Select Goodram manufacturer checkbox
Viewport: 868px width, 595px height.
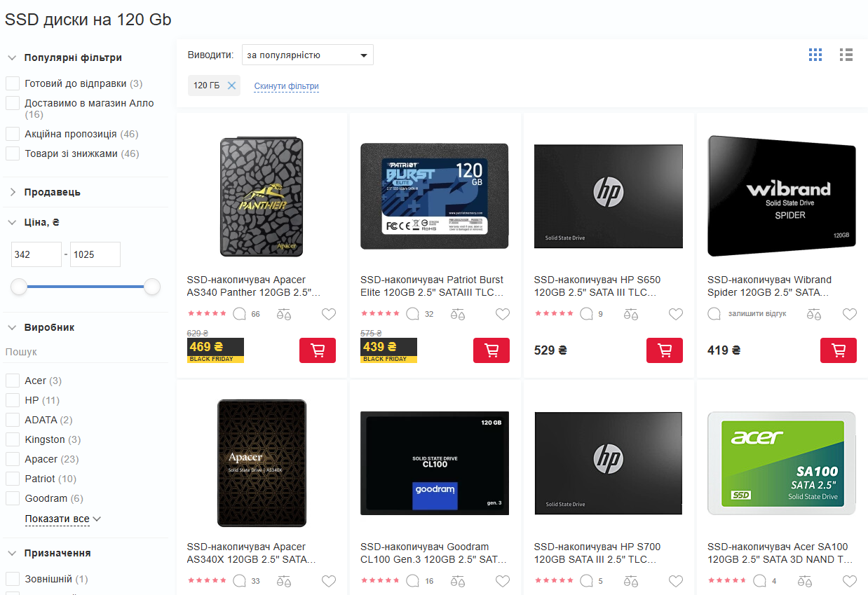[13, 498]
